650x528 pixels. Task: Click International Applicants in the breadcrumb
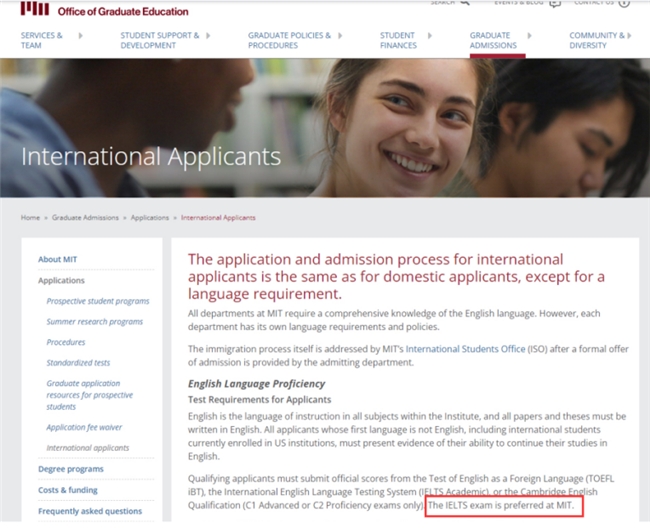[218, 218]
